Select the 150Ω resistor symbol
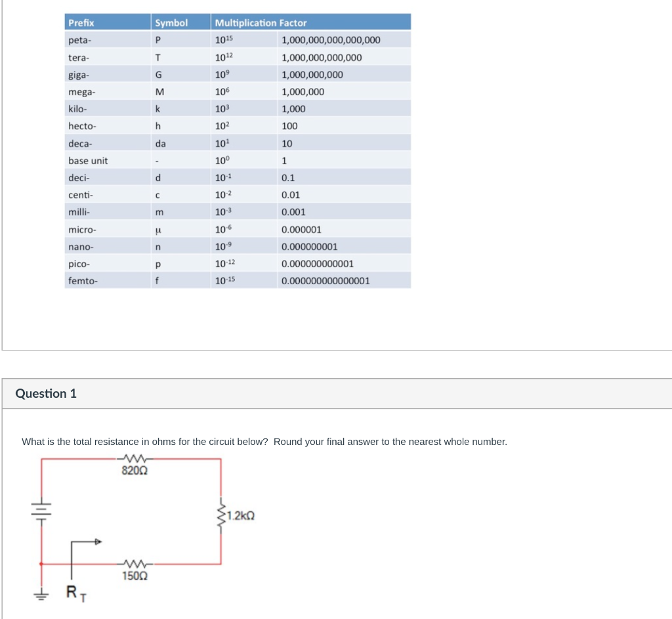672x619 pixels. pyautogui.click(x=135, y=563)
